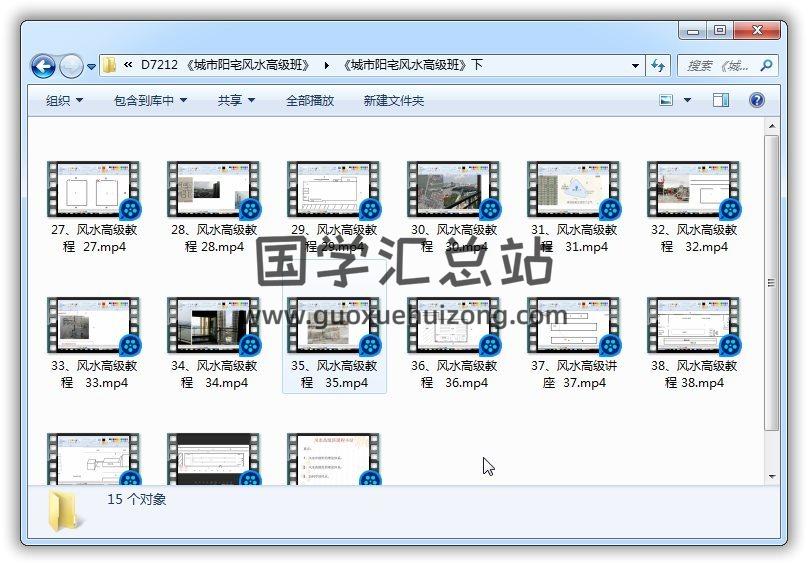Click file name 27、风水高级教程 27.mp4

pos(94,238)
